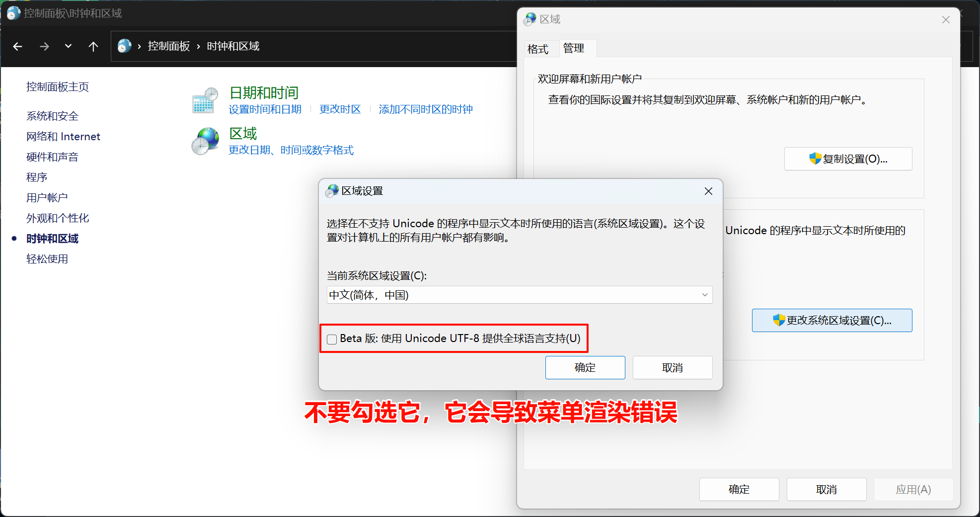Click the Control Panel window title icon
The width and height of the screenshot is (980, 517).
13,13
